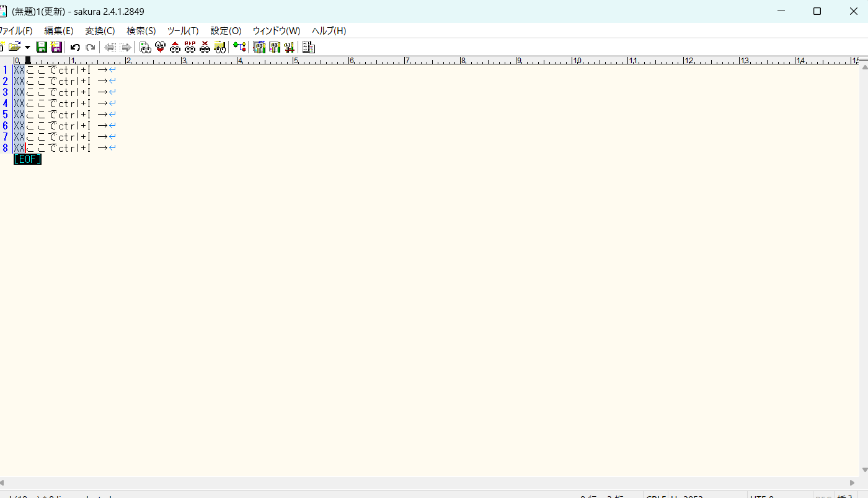Click the vertical scrollbar up arrow
The image size is (868, 498).
click(x=864, y=68)
